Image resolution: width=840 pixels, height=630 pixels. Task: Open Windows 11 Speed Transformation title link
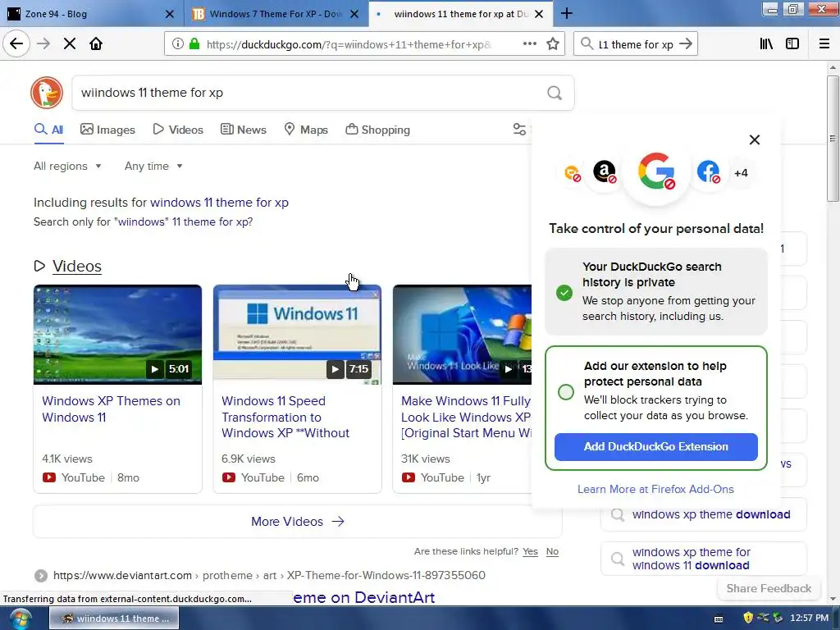click(x=285, y=417)
